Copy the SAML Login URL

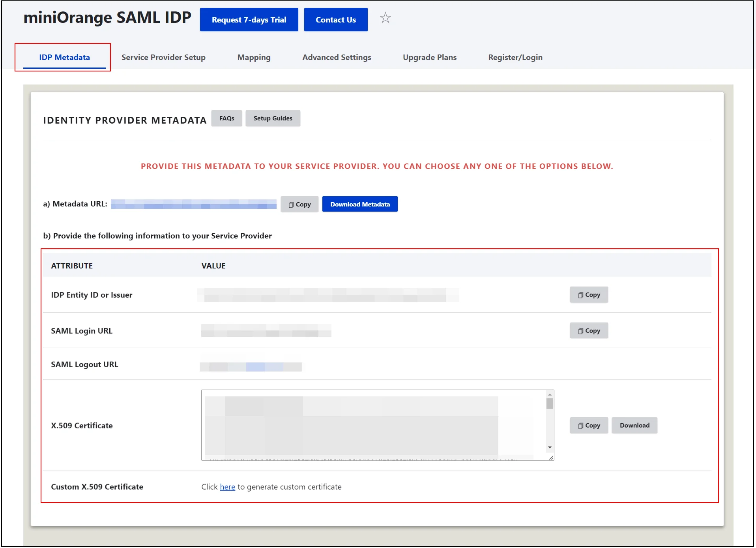point(589,331)
